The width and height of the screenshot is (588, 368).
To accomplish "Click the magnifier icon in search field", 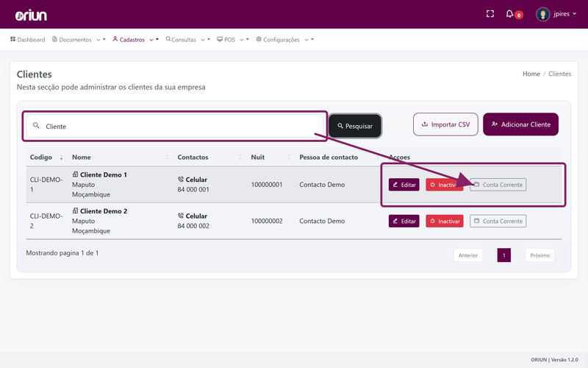I will click(x=36, y=125).
